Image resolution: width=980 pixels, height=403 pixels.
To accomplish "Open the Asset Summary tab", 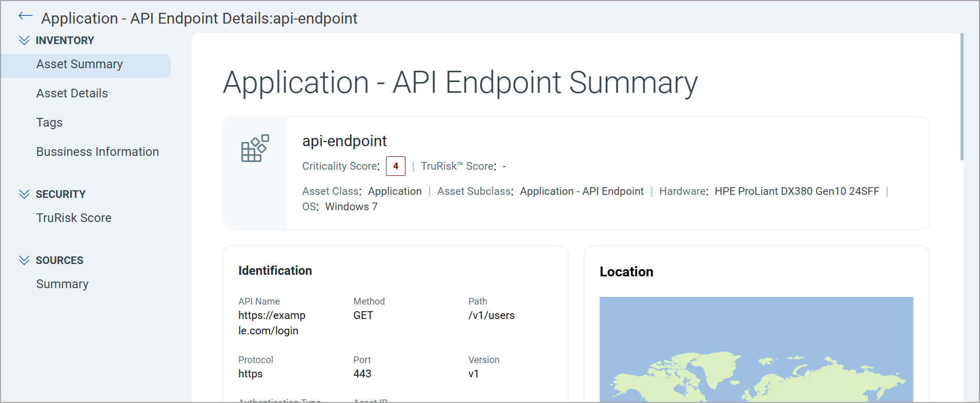I will (86, 66).
